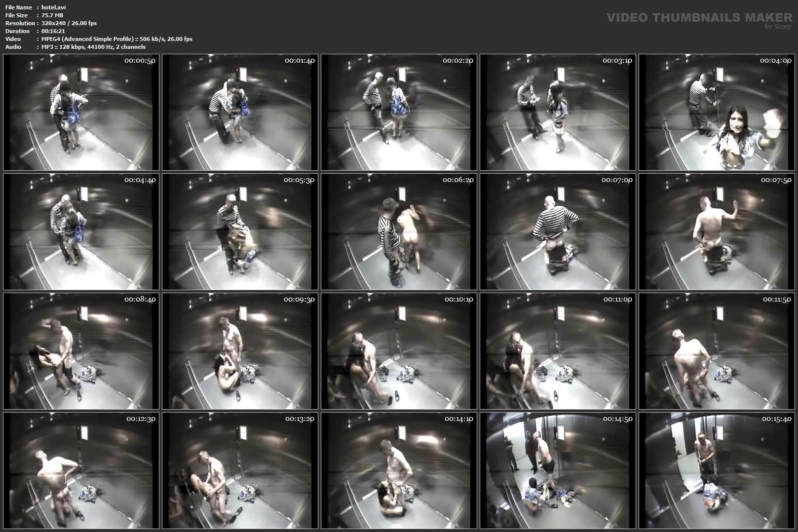Click the frame marked 00:03:10
Screen dimensions: 798x532
(x=558, y=112)
